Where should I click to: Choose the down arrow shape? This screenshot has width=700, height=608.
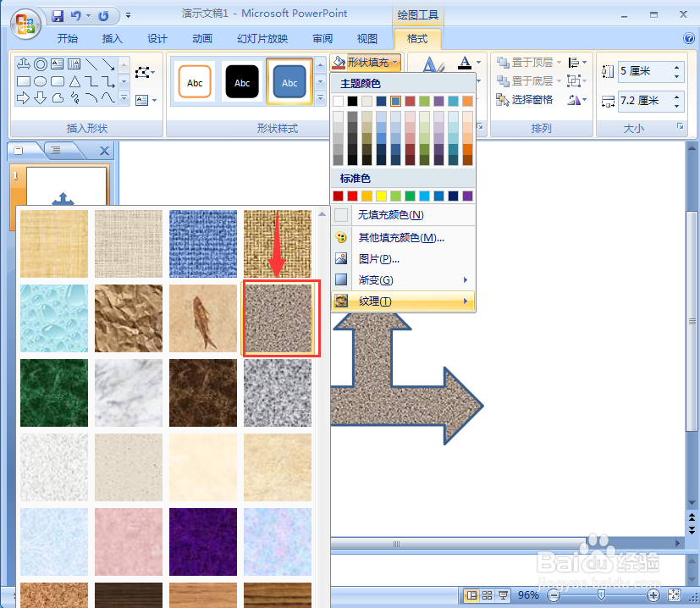point(40,98)
